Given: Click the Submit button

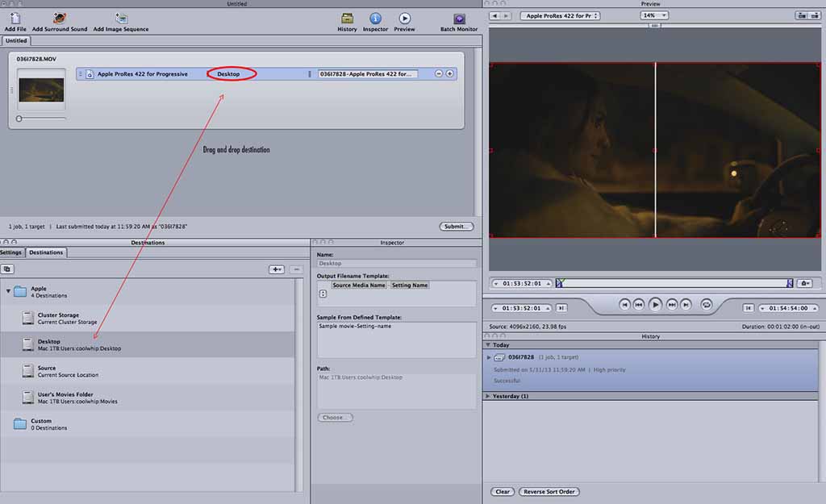Looking at the screenshot, I should coord(456,227).
